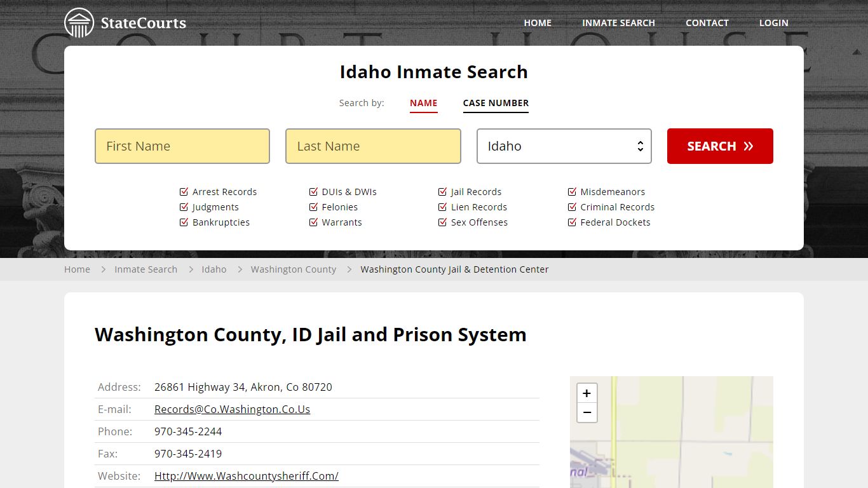
Task: Toggle the Bankruptcies checkbox
Action: (184, 222)
